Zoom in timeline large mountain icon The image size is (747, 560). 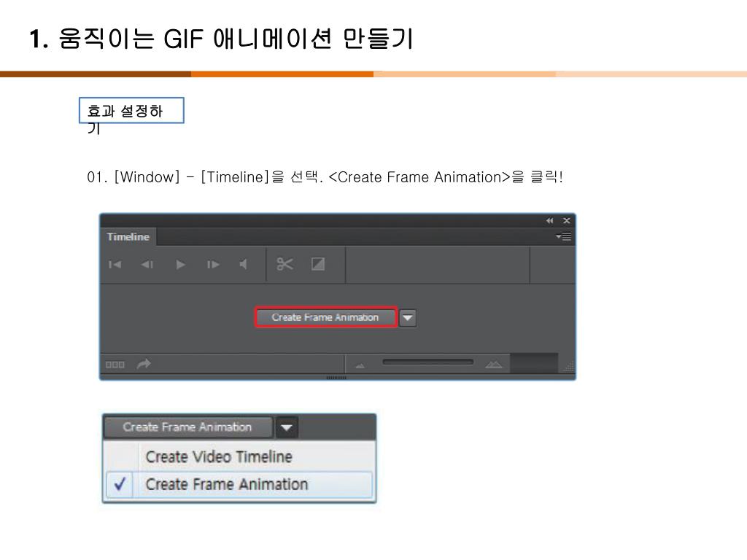[x=494, y=365]
